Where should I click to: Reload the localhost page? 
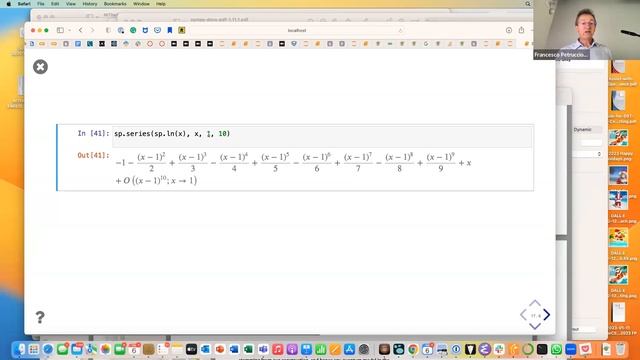pos(400,31)
